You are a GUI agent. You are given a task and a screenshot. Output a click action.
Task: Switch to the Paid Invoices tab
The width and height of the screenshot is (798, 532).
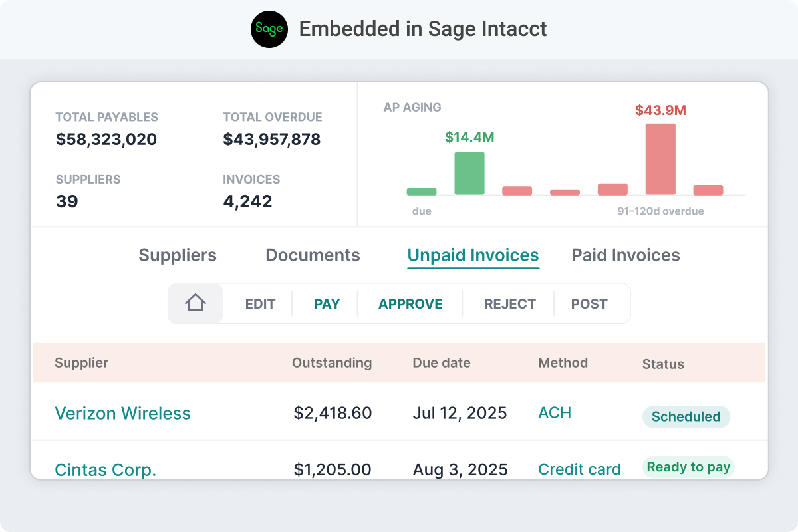coord(626,255)
